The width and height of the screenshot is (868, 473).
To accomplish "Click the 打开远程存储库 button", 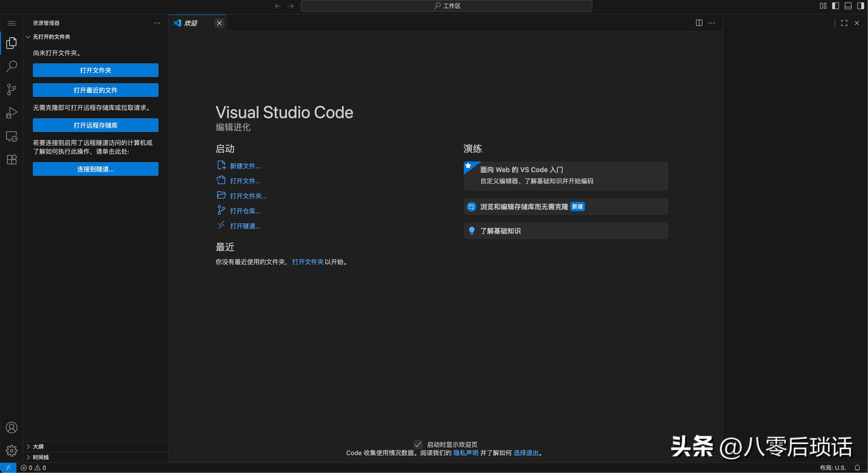I will click(x=95, y=125).
